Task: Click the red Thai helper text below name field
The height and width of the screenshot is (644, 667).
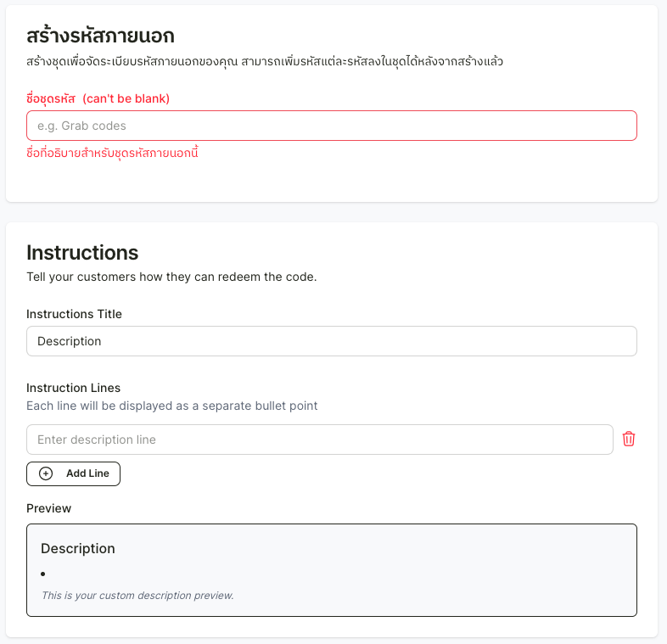Action: 112,153
